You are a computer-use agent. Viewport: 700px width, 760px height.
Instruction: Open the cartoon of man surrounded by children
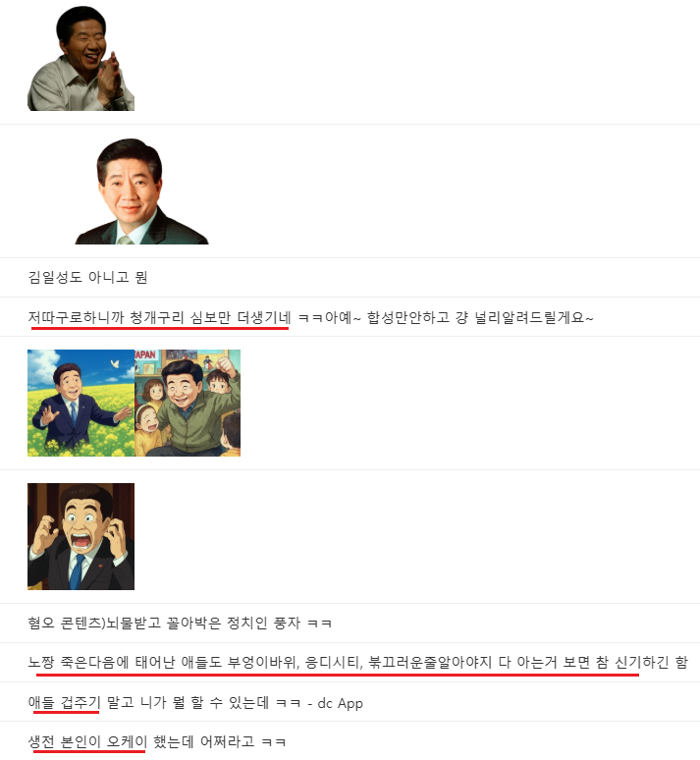point(188,403)
